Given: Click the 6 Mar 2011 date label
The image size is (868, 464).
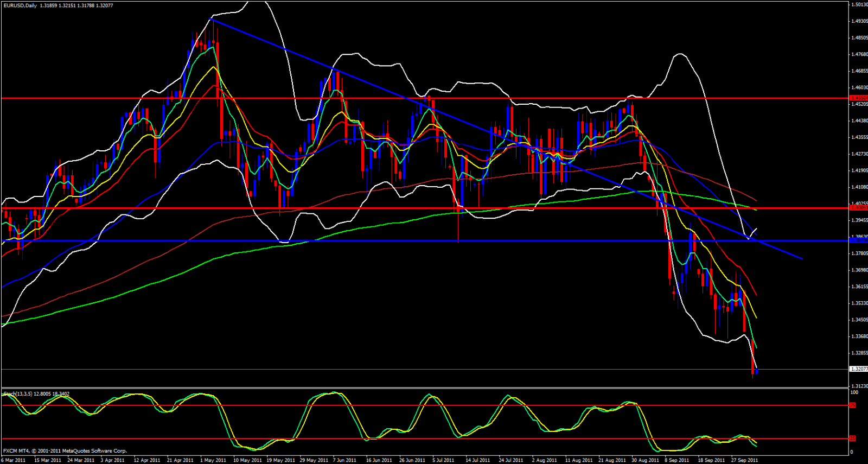Looking at the screenshot, I should (13, 460).
